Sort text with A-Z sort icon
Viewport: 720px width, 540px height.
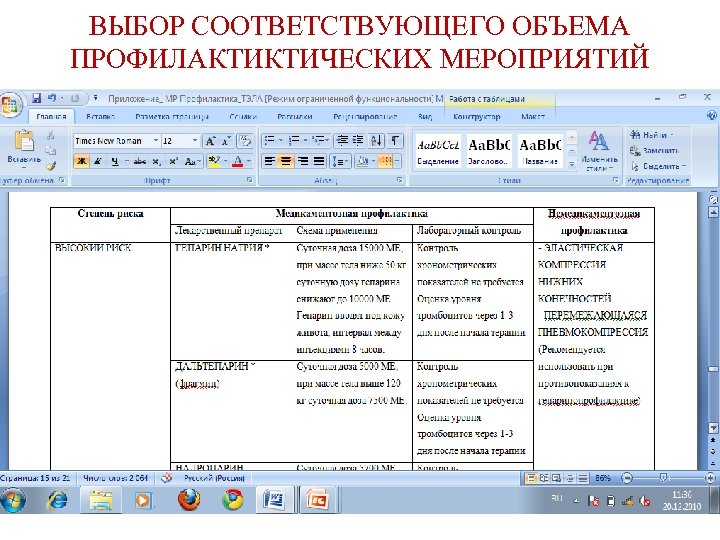point(376,141)
